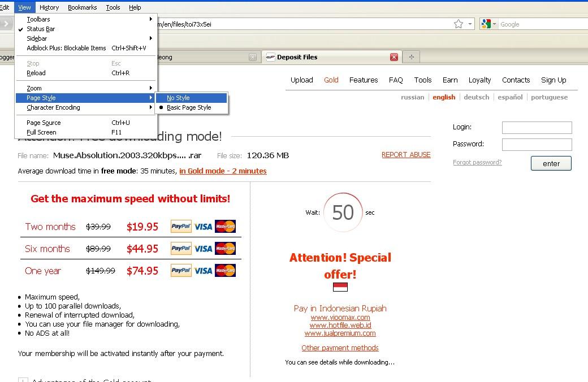This screenshot has height=382, width=588.
Task: Expand the Character Encoding submenu
Action: tap(85, 107)
